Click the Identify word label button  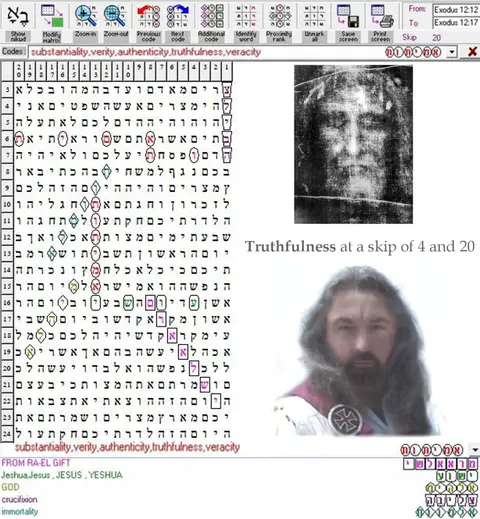pyautogui.click(x=246, y=37)
